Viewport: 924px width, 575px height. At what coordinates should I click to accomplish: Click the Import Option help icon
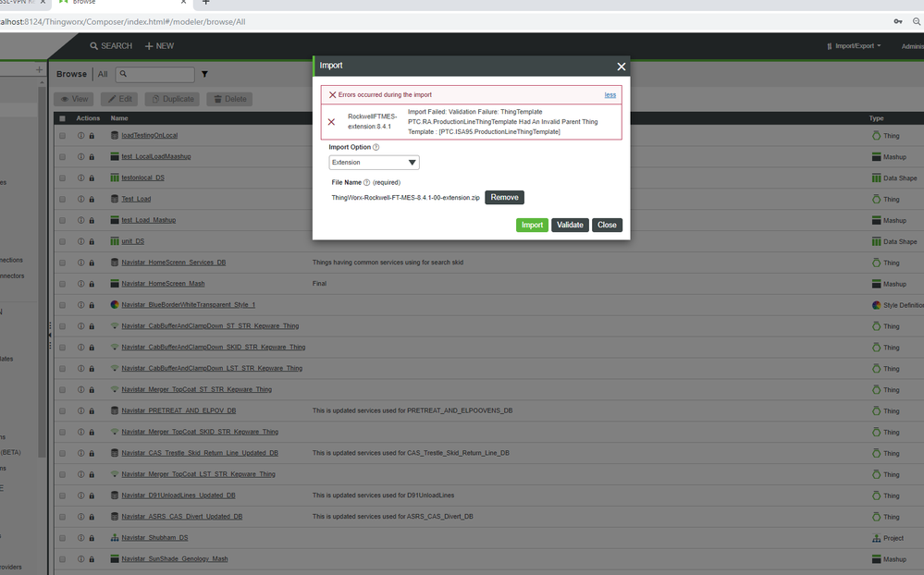pyautogui.click(x=376, y=147)
